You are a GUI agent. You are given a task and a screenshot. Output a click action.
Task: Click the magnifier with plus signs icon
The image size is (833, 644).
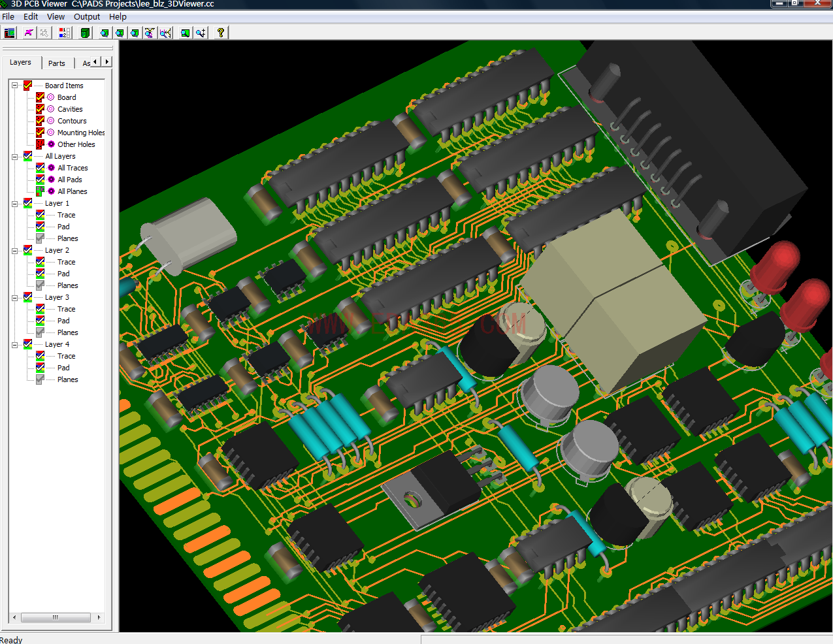(x=201, y=33)
